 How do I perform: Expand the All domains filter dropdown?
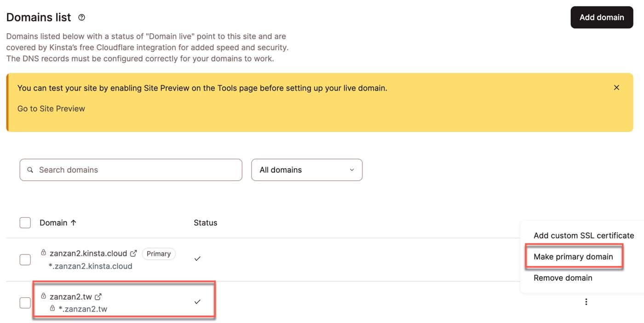point(307,170)
